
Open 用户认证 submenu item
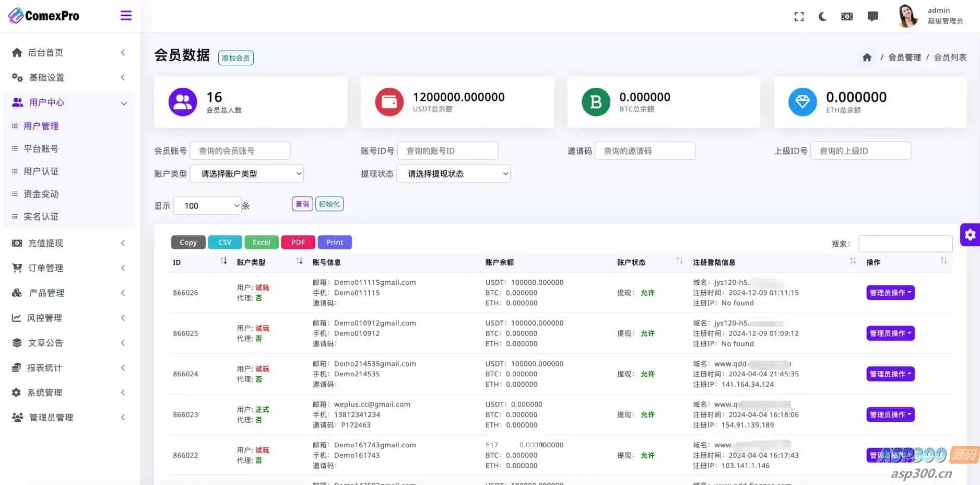coord(41,171)
